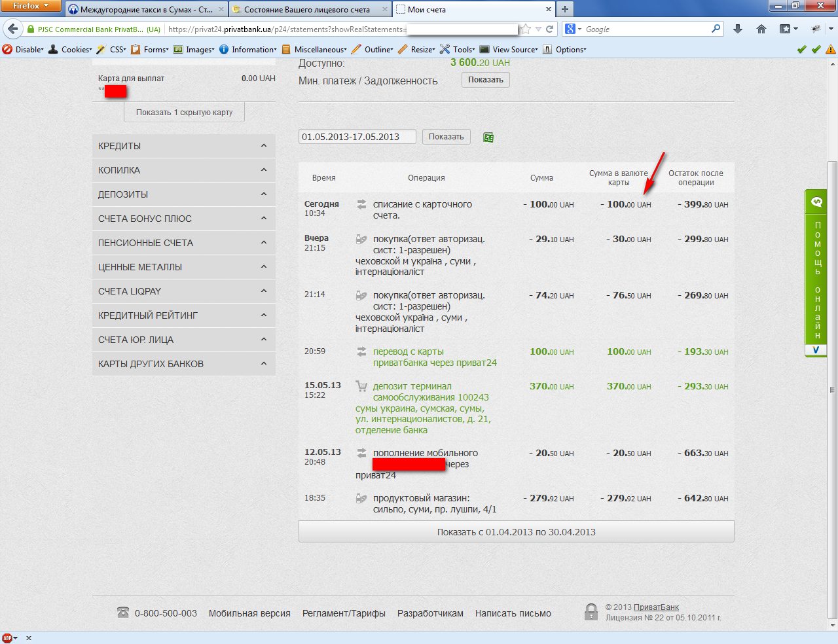The height and width of the screenshot is (644, 838).
Task: Switch to Состояние Вашего лицевого счета tab
Action: pos(306,10)
